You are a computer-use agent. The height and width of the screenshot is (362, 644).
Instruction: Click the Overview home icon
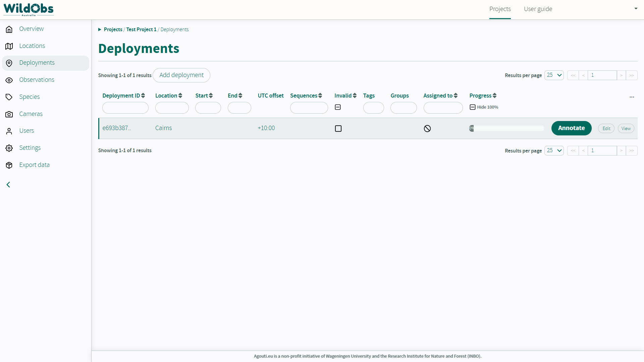coord(9,29)
